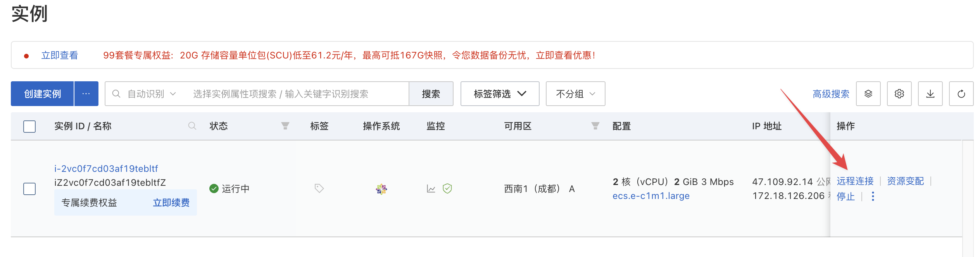This screenshot has width=980, height=257.
Task: Open the 不分组 grouping dropdown
Action: coord(575,94)
